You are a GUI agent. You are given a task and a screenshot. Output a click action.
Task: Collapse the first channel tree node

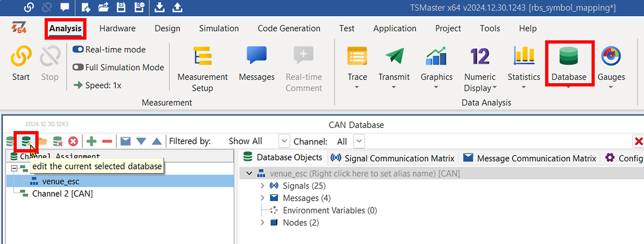tap(14, 168)
